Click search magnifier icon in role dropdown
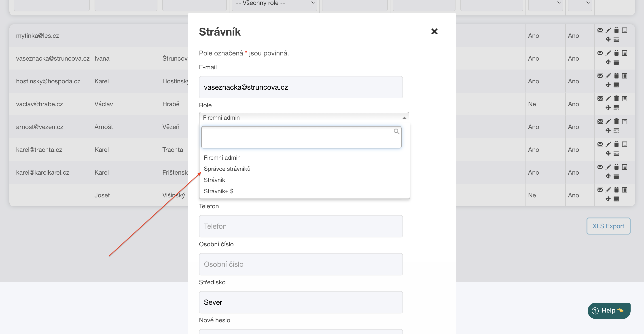The width and height of the screenshot is (644, 334). click(396, 131)
